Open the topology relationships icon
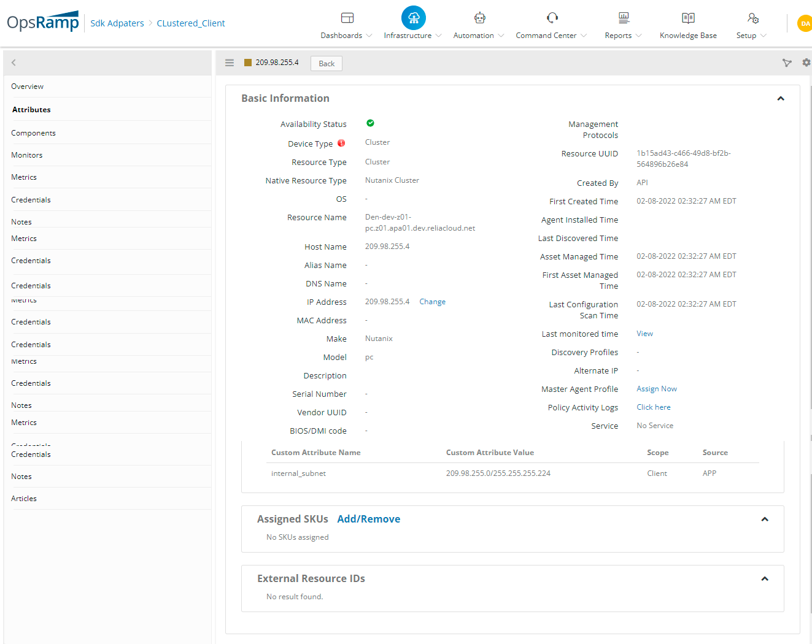 click(x=787, y=63)
